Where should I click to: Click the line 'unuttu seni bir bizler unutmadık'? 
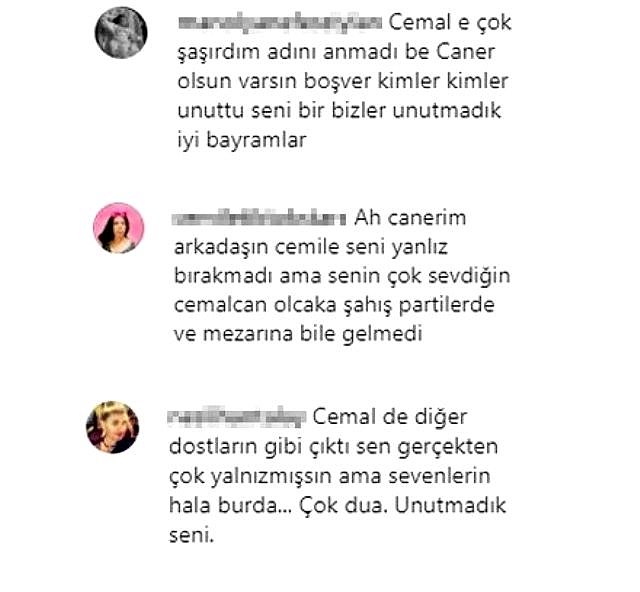pos(339,111)
